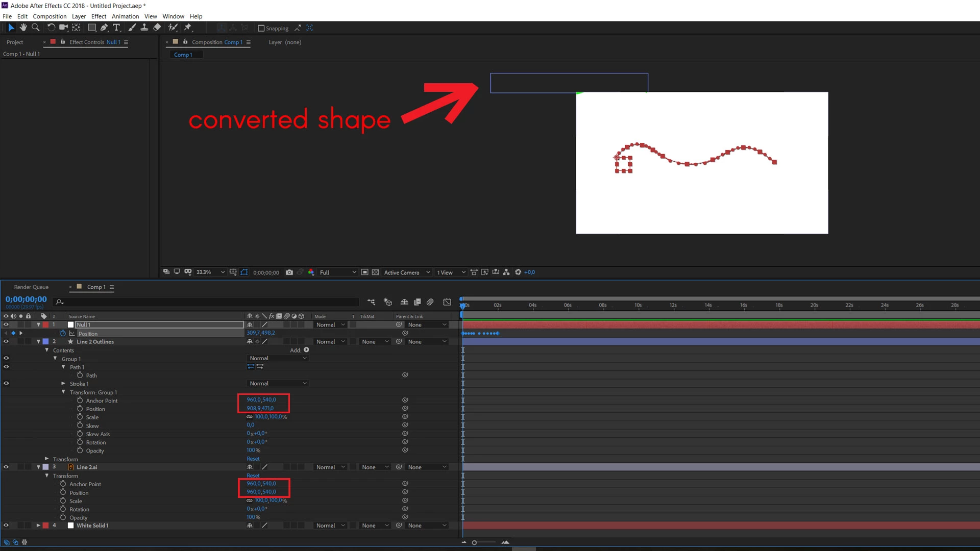
Task: Click the take snapshot camera icon
Action: coord(289,272)
